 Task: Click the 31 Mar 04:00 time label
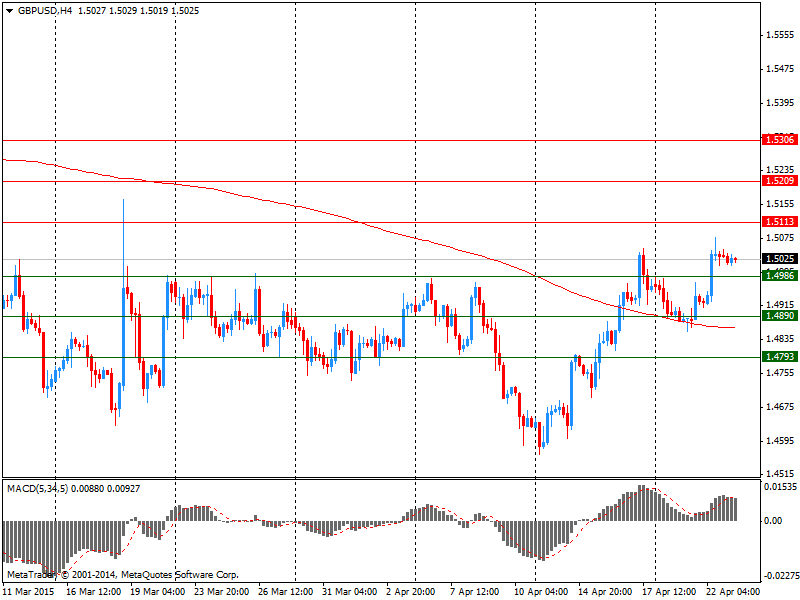(349, 592)
